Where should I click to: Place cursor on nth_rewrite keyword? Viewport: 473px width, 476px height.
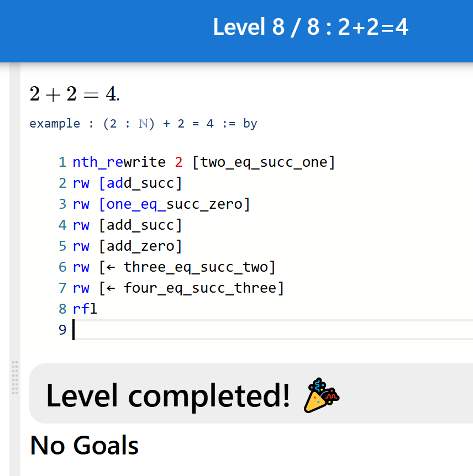pos(119,162)
